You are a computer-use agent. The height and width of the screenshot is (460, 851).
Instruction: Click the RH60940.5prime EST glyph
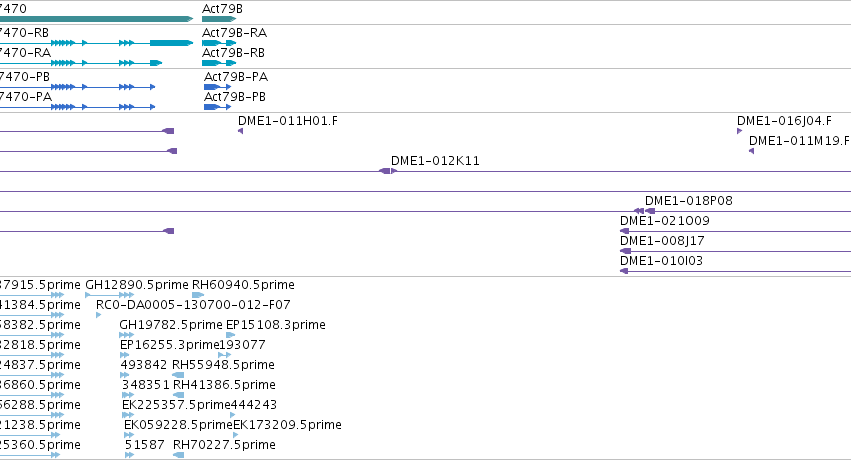pyautogui.click(x=198, y=295)
